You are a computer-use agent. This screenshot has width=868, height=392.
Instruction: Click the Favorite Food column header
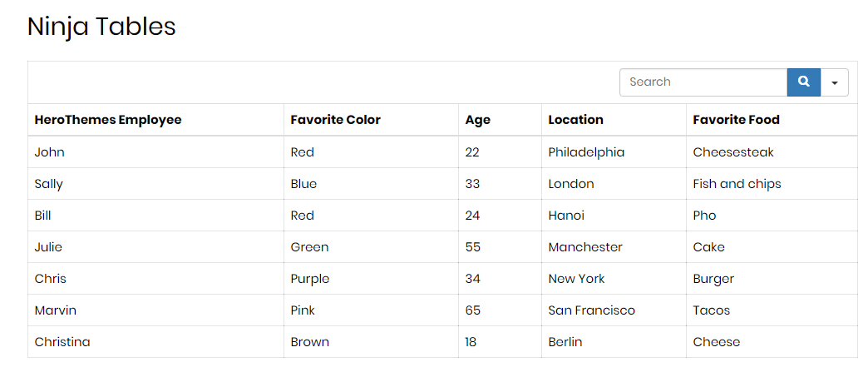[x=736, y=120]
